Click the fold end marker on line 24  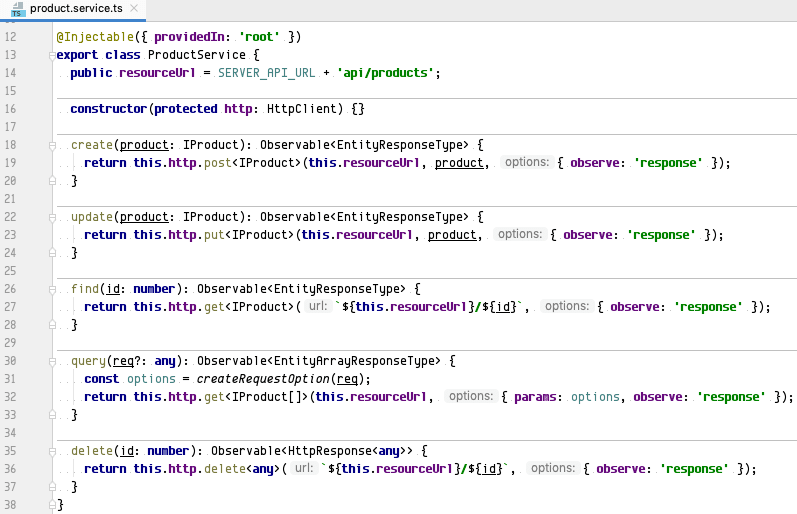pyautogui.click(x=52, y=253)
